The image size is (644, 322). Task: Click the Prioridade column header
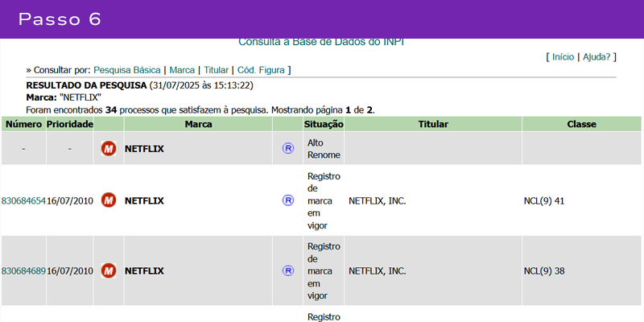coord(70,125)
